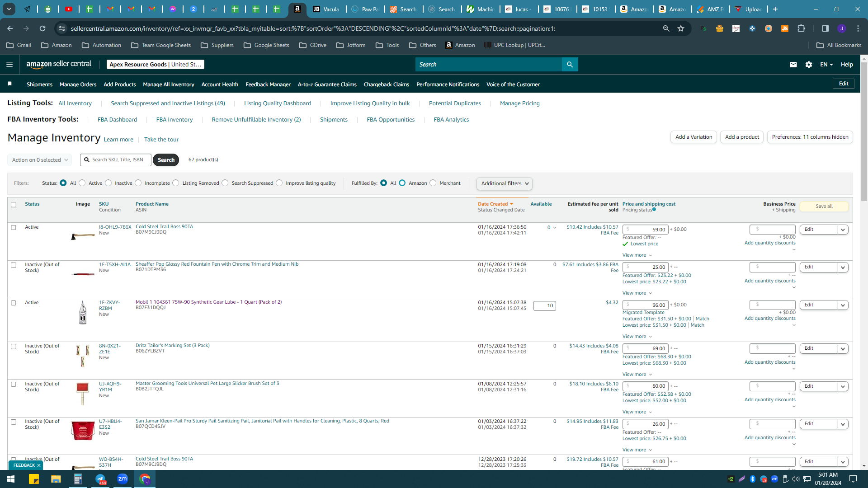The width and height of the screenshot is (868, 488).
Task: Select the Inactive status radio button
Action: coord(108,183)
